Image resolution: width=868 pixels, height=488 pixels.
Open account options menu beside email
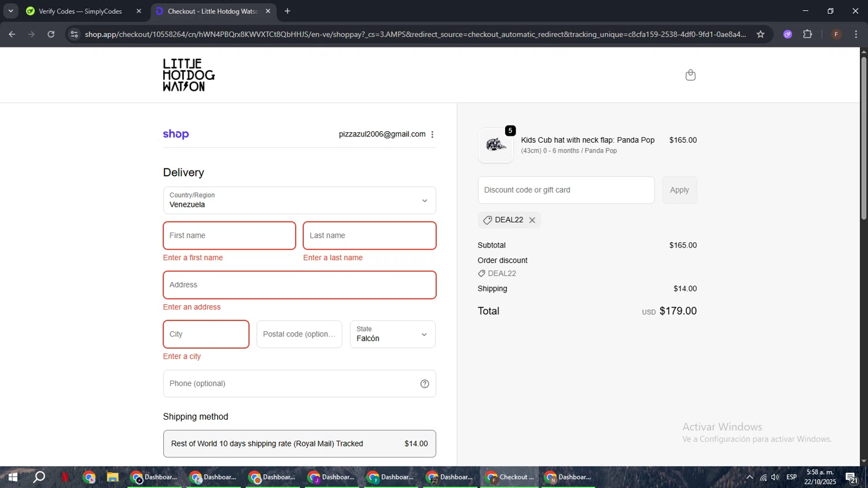[x=432, y=134]
